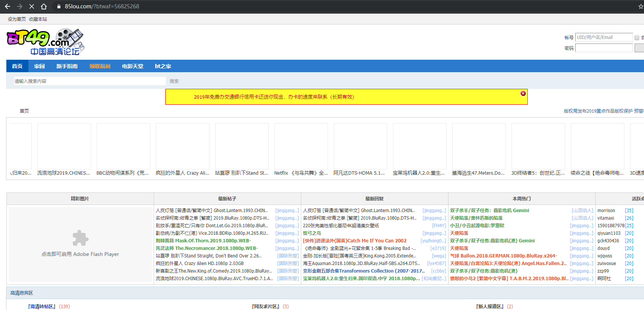Screen dimensions: 644x310
Task: Open thumbnail for 鲨海逃生47.Meters.Do...
Action: point(479,146)
